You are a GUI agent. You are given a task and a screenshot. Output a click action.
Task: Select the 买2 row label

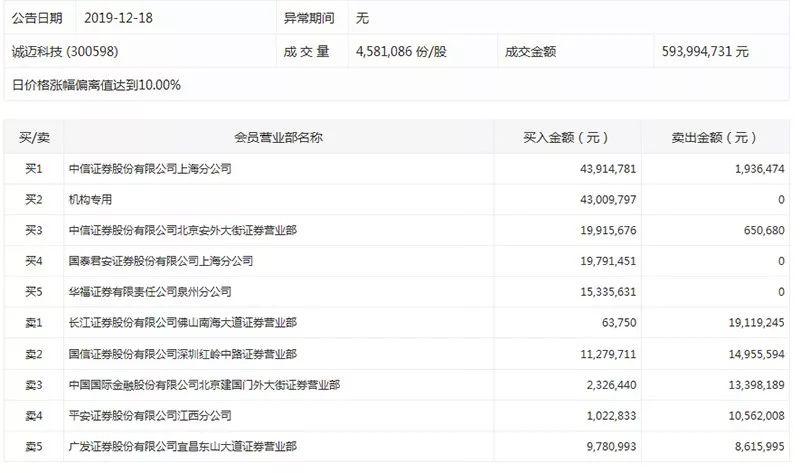(34, 200)
